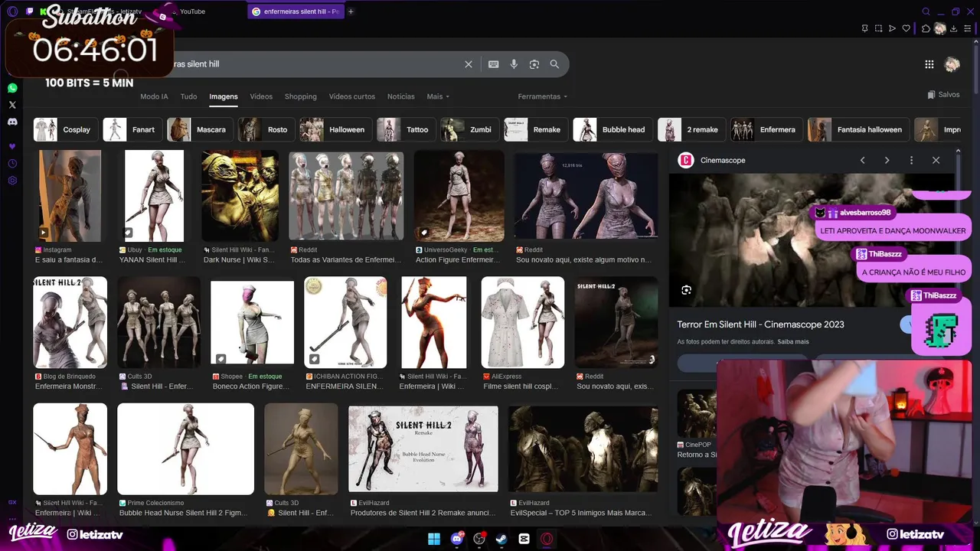
Task: Open the Google apps grid
Action: coord(929,65)
